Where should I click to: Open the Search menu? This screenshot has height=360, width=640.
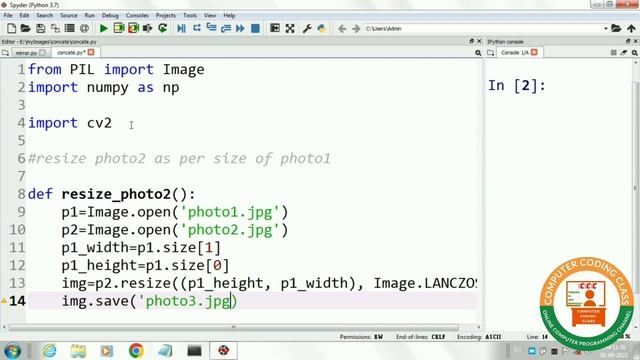[x=44, y=16]
